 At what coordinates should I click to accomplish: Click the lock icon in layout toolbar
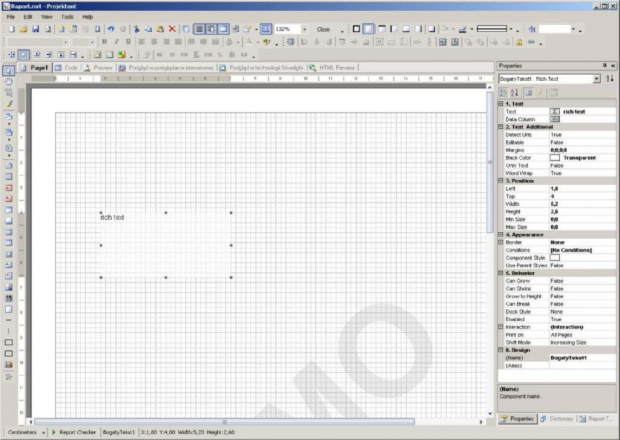519,42
